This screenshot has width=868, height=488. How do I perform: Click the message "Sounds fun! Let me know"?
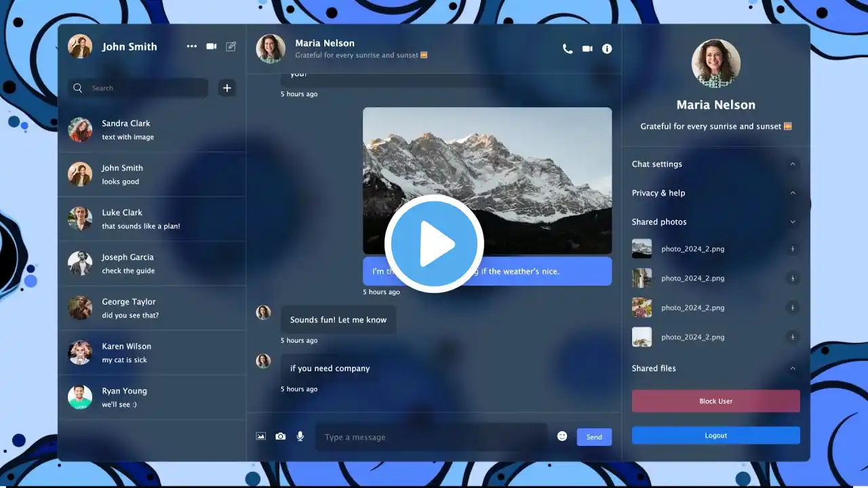[x=338, y=320]
